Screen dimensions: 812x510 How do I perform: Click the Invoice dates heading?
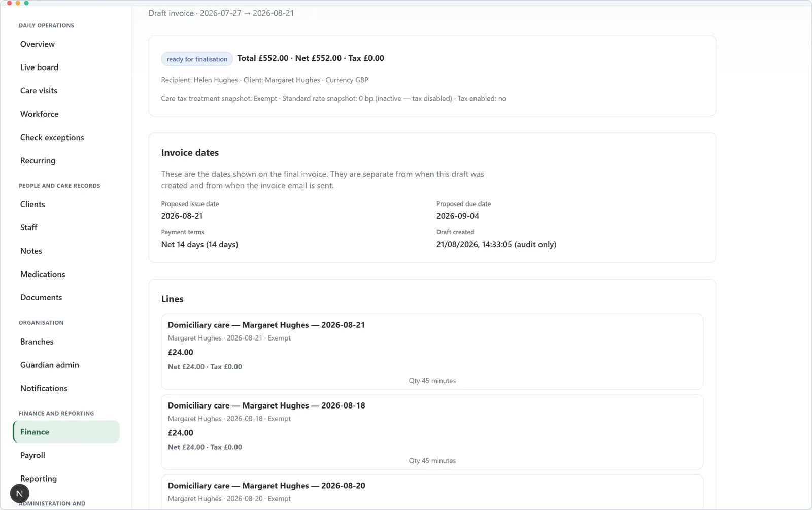[x=190, y=153]
